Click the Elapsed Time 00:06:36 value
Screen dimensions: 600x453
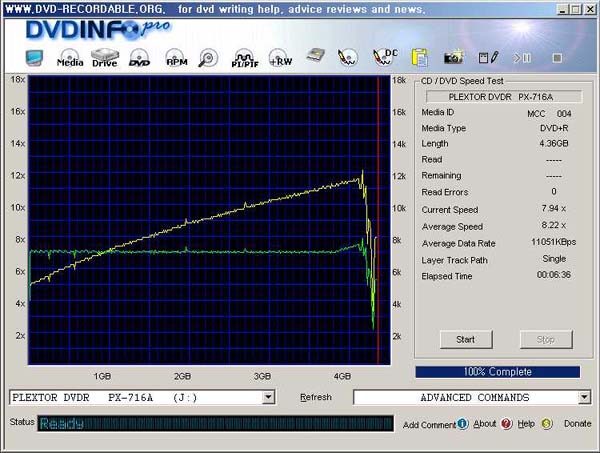(x=554, y=275)
